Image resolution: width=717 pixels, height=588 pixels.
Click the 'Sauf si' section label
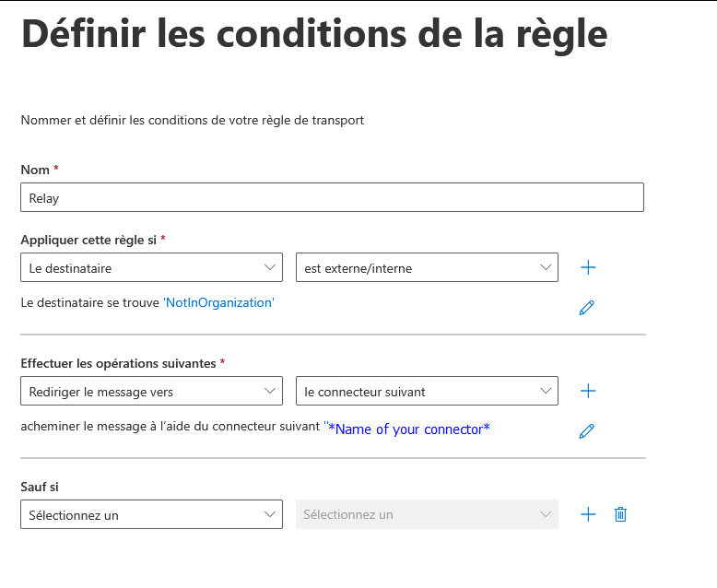(x=40, y=487)
